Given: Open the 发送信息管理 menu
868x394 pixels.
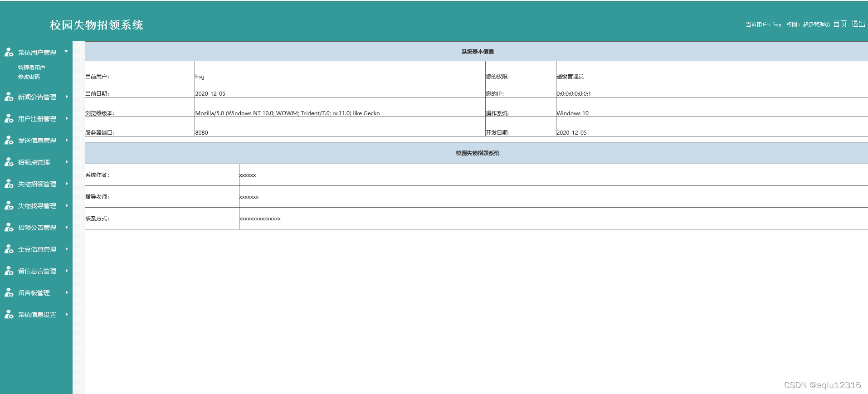Looking at the screenshot, I should 37,141.
